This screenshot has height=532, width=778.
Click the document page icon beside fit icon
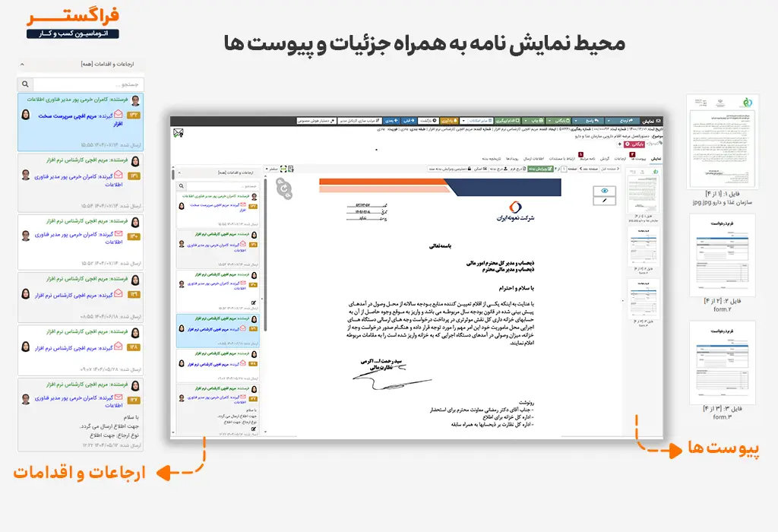[x=291, y=169]
